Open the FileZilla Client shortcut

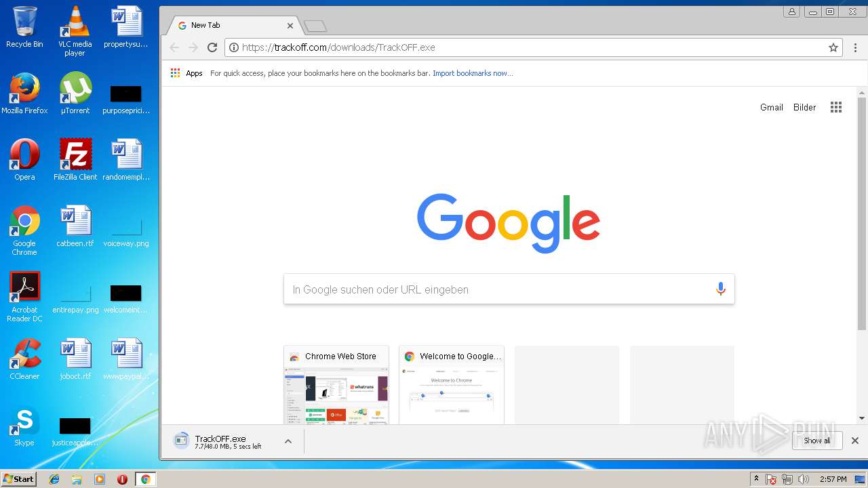pos(75,160)
